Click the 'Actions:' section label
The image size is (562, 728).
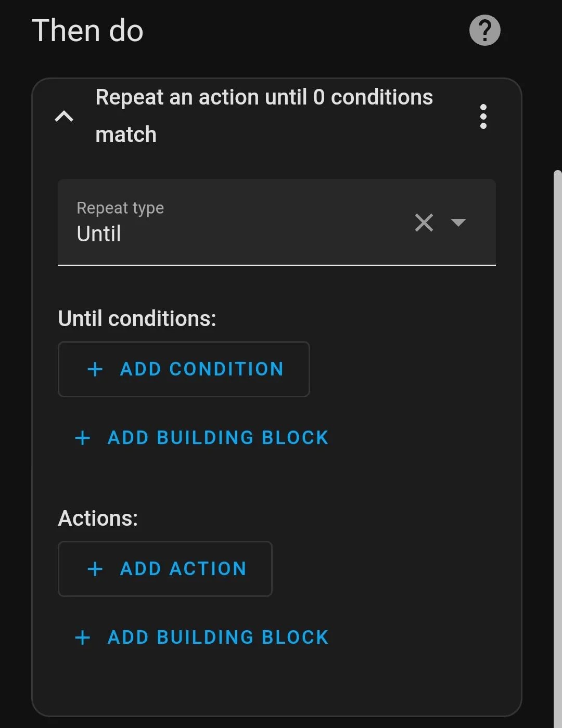tap(98, 518)
